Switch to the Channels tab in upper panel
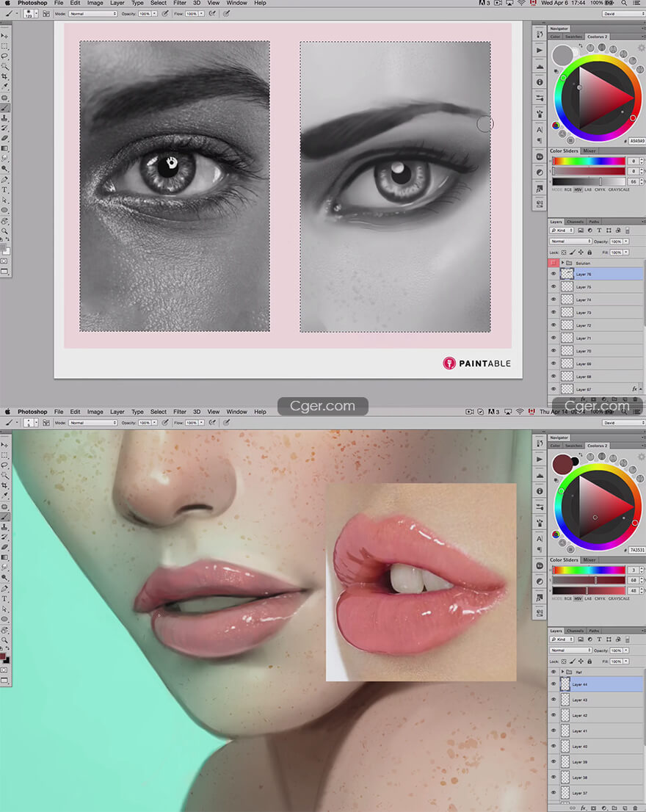646x812 pixels. (x=575, y=222)
